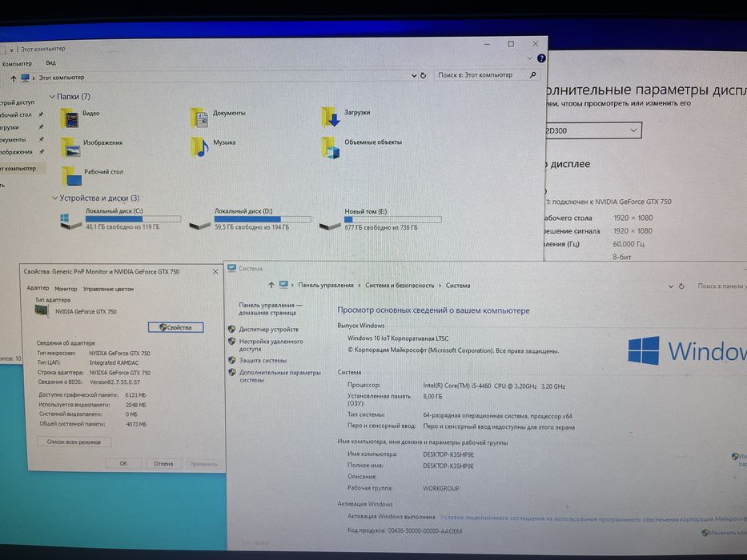
Task: Click the search magnifier icon in Explorer
Action: 532,74
